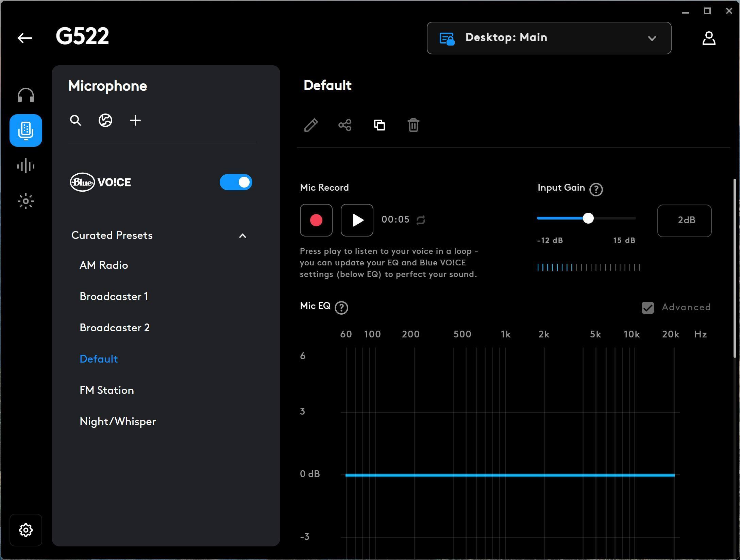
Task: Click the search presets magnifier icon
Action: click(75, 120)
